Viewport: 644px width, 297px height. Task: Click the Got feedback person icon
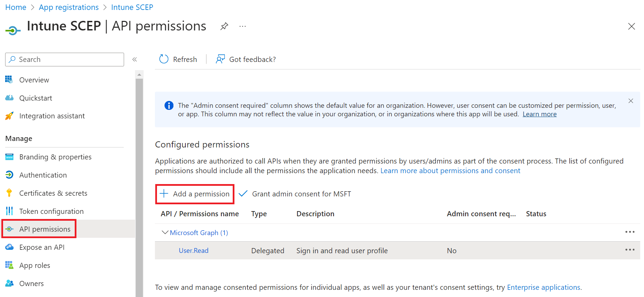[x=220, y=59]
